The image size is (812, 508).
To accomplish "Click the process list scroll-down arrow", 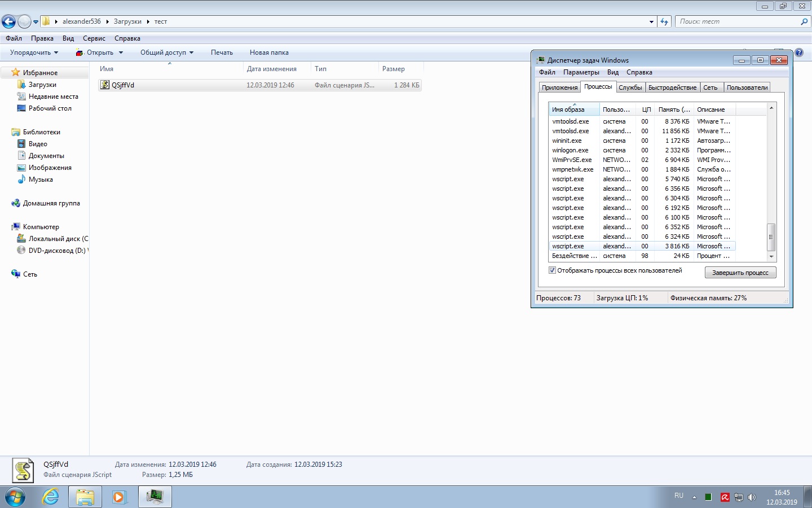I will click(771, 257).
